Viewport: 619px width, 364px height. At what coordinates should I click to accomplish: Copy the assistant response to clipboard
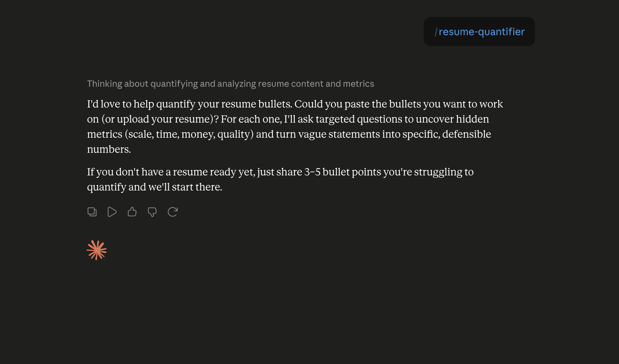[92, 212]
